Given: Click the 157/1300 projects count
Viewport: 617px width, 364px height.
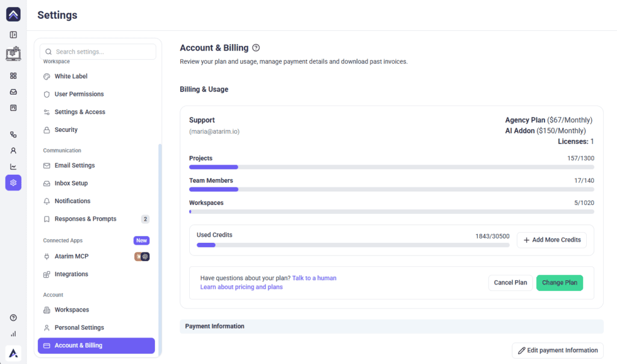Looking at the screenshot, I should (x=580, y=158).
